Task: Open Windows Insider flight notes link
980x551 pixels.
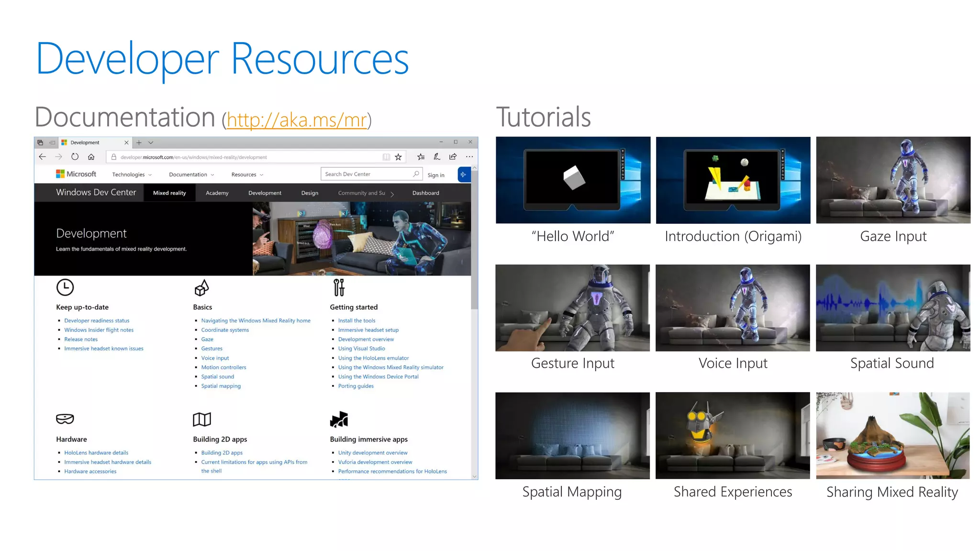Action: [99, 330]
